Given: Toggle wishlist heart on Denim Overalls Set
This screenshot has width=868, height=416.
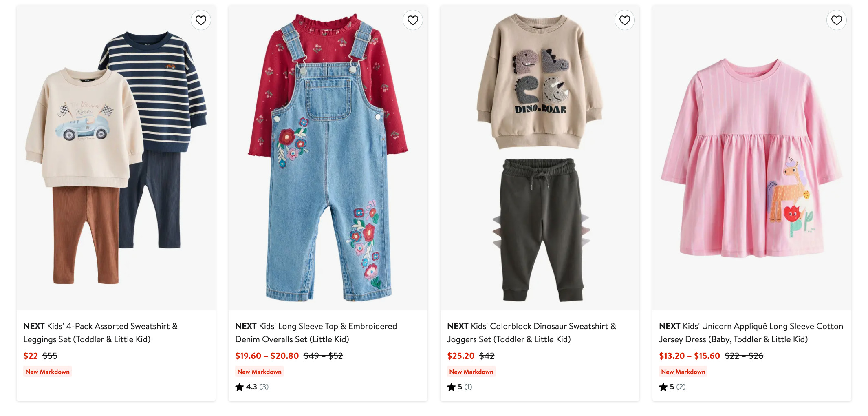Looking at the screenshot, I should point(413,20).
